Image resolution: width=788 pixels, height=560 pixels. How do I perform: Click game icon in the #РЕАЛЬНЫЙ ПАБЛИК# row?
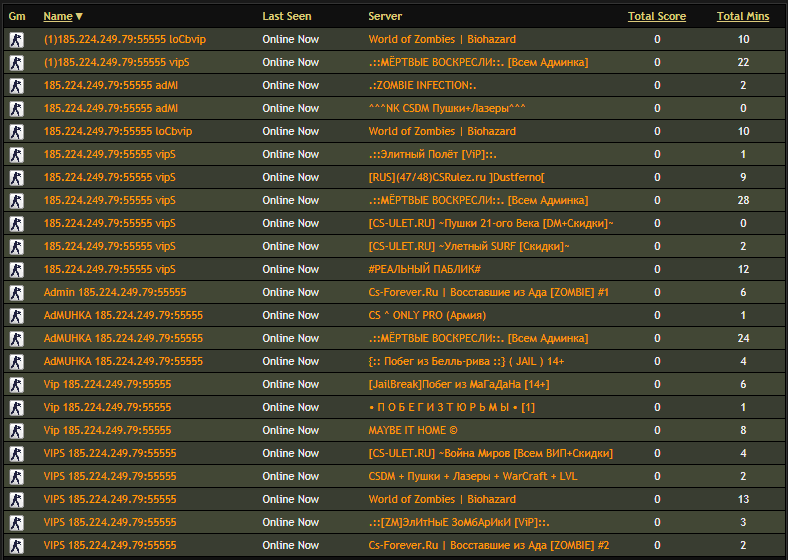coord(17,270)
